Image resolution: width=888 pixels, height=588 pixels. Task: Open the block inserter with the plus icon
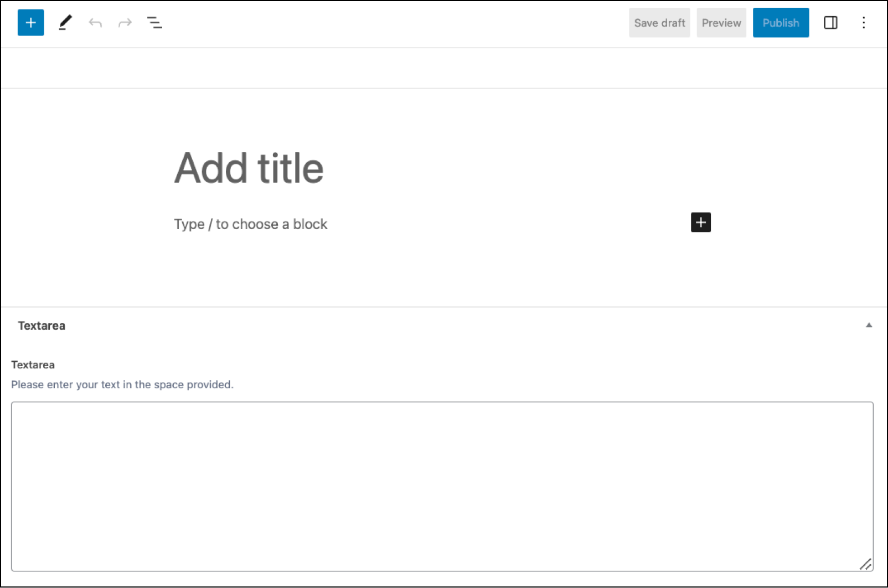[x=30, y=23]
